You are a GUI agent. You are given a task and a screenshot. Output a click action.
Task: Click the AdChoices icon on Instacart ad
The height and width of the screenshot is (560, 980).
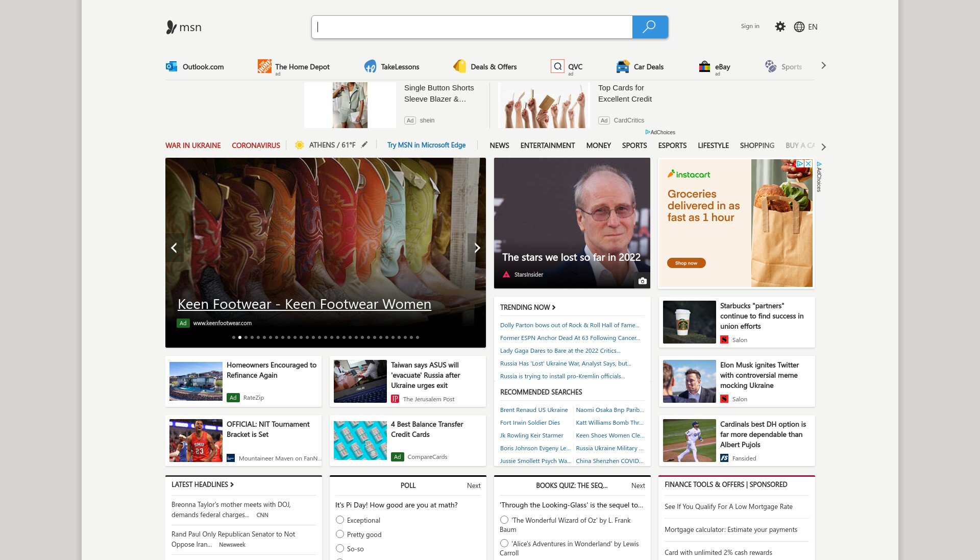[x=800, y=163]
